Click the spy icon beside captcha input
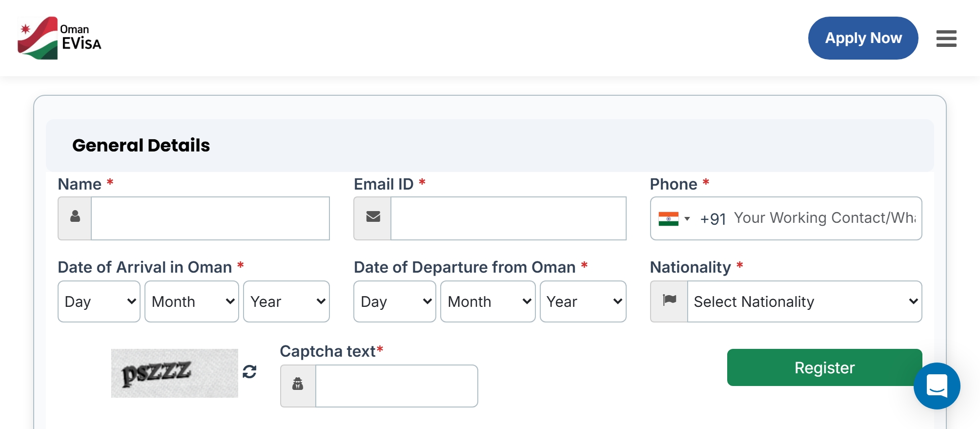This screenshot has width=980, height=429. coord(298,385)
